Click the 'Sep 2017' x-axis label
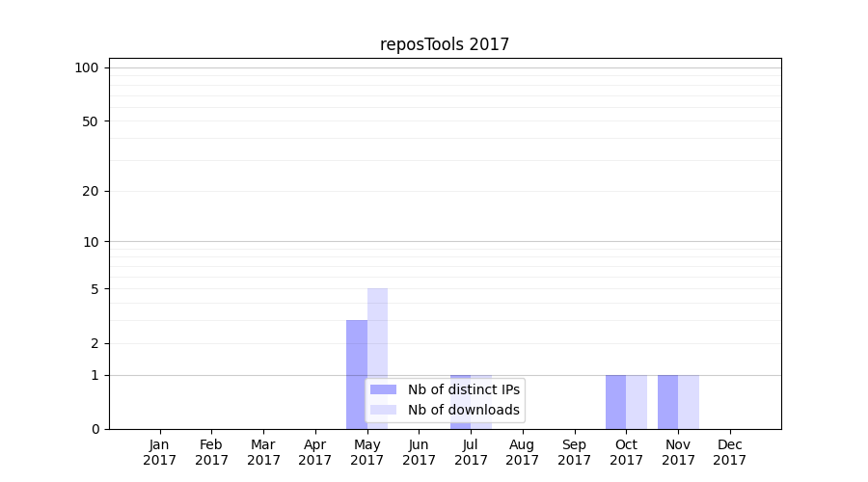The image size is (868, 482). point(574,452)
